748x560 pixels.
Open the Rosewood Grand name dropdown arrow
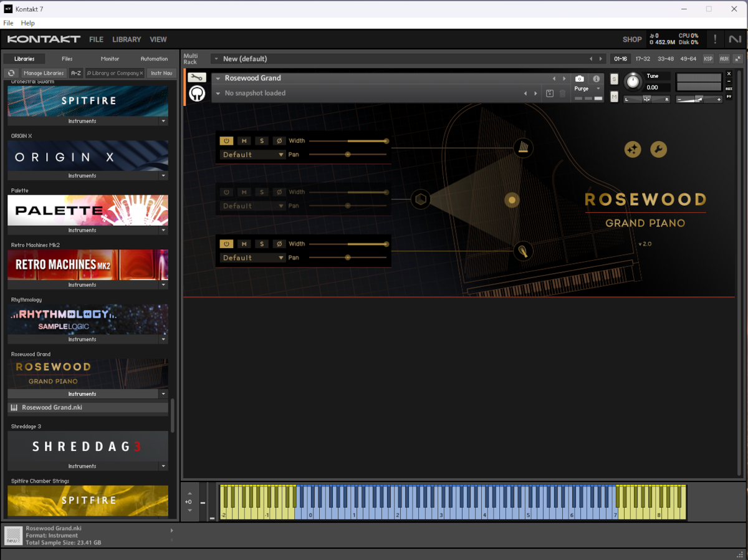[218, 79]
